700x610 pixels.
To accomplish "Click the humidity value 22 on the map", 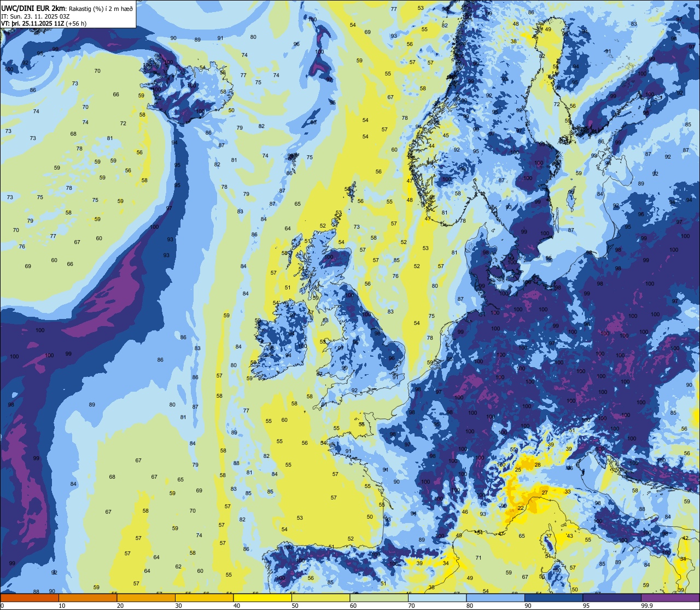I will (x=521, y=508).
